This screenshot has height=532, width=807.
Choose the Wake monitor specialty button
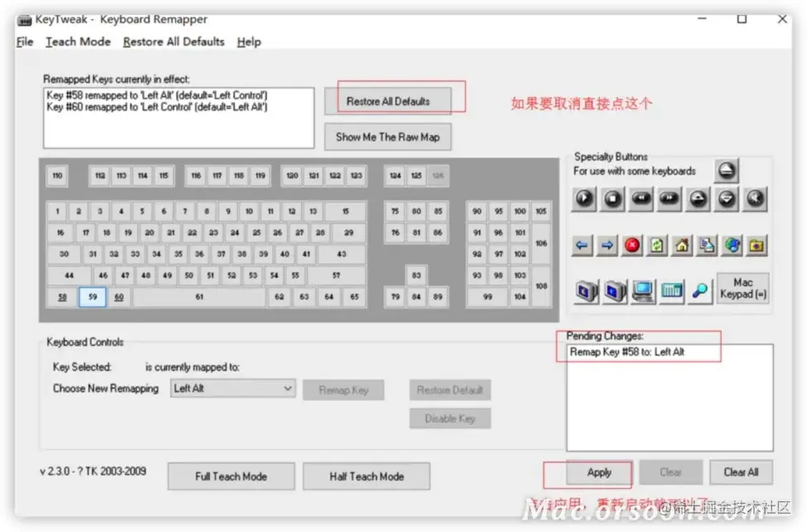pyautogui.click(x=615, y=291)
